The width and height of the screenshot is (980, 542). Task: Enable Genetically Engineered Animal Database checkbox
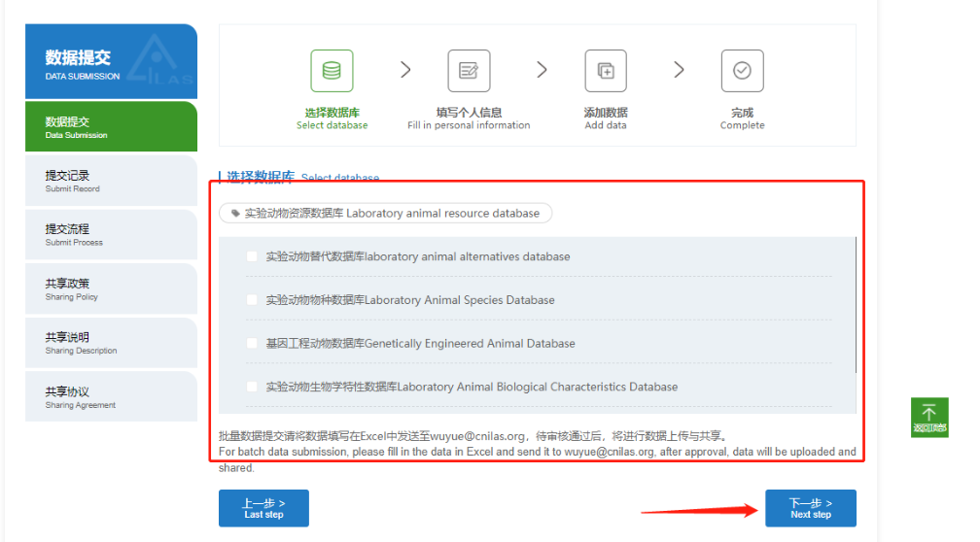pyautogui.click(x=252, y=343)
